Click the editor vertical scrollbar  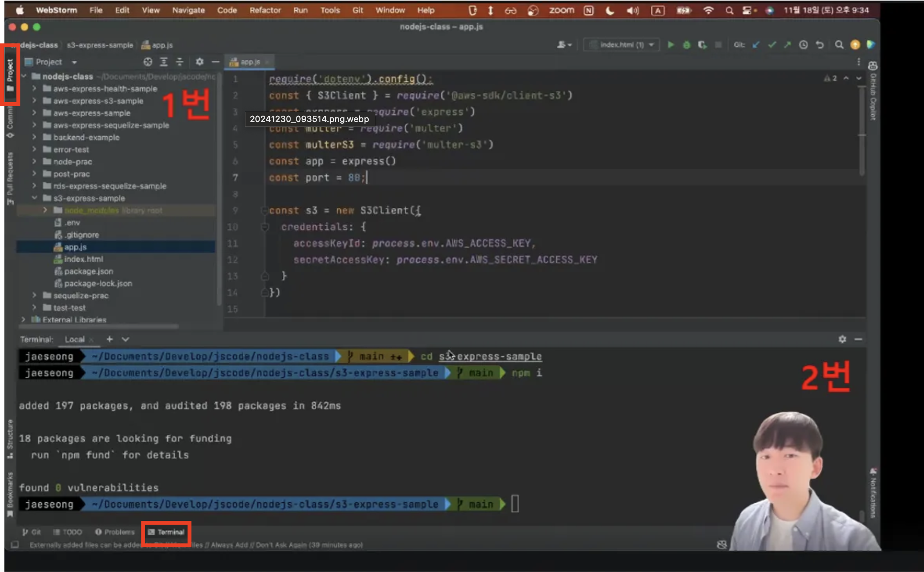click(x=862, y=131)
